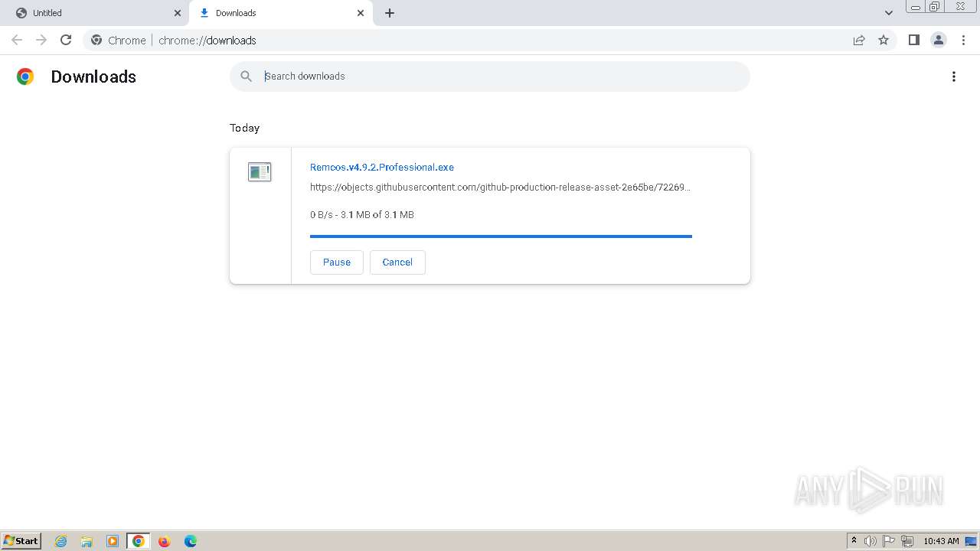Open a new tab with plus button
Image resolution: width=980 pixels, height=551 pixels.
click(390, 13)
